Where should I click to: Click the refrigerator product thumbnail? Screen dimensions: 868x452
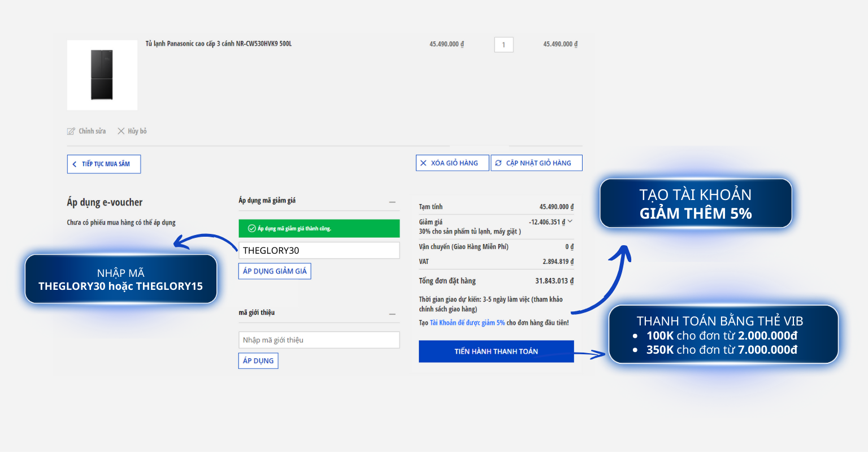tap(102, 75)
